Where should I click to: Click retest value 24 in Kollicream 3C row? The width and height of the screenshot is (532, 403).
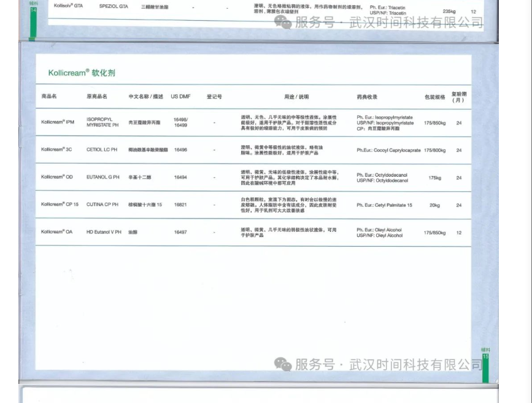(459, 150)
